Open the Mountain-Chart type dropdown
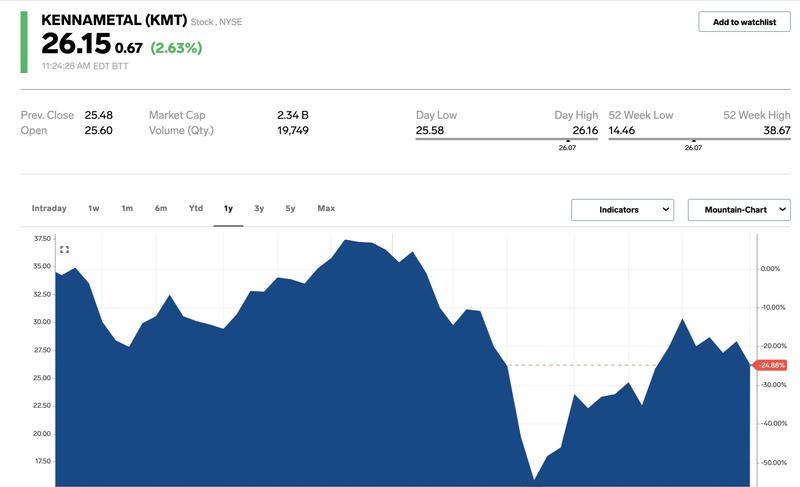This screenshot has width=800, height=487. [x=739, y=210]
